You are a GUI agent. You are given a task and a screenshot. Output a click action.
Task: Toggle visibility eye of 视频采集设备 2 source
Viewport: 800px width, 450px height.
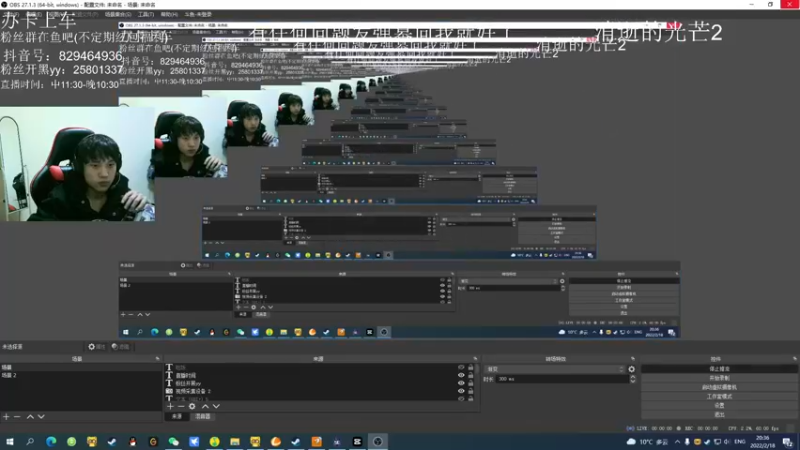tap(461, 391)
